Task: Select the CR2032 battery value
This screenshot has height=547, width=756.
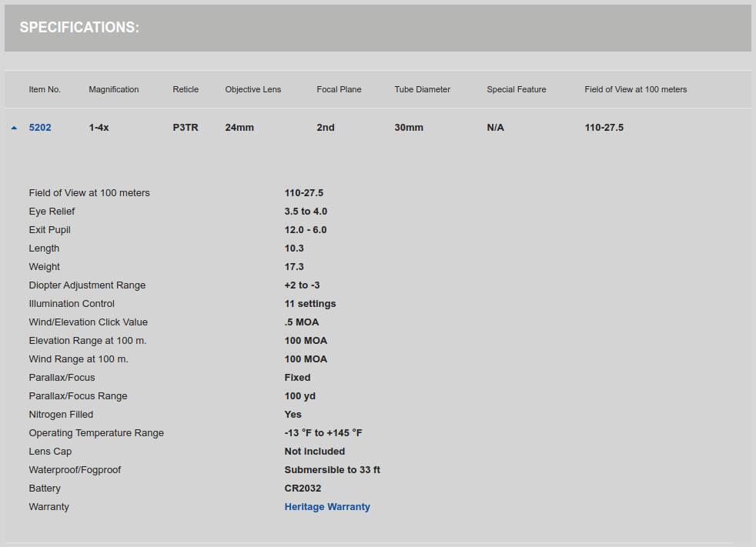Action: coord(303,489)
